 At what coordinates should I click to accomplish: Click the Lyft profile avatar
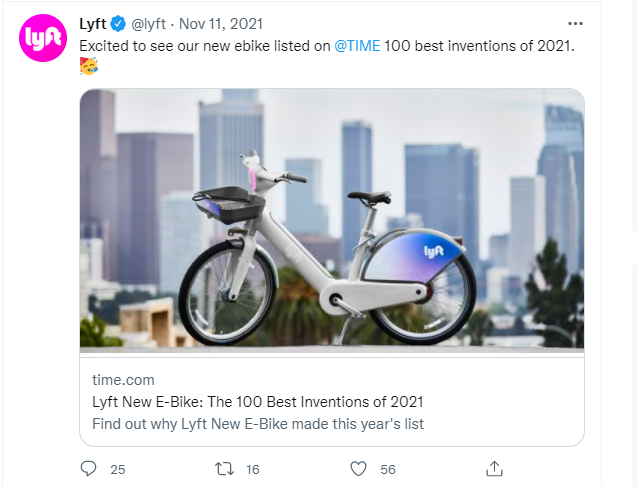coord(42,39)
